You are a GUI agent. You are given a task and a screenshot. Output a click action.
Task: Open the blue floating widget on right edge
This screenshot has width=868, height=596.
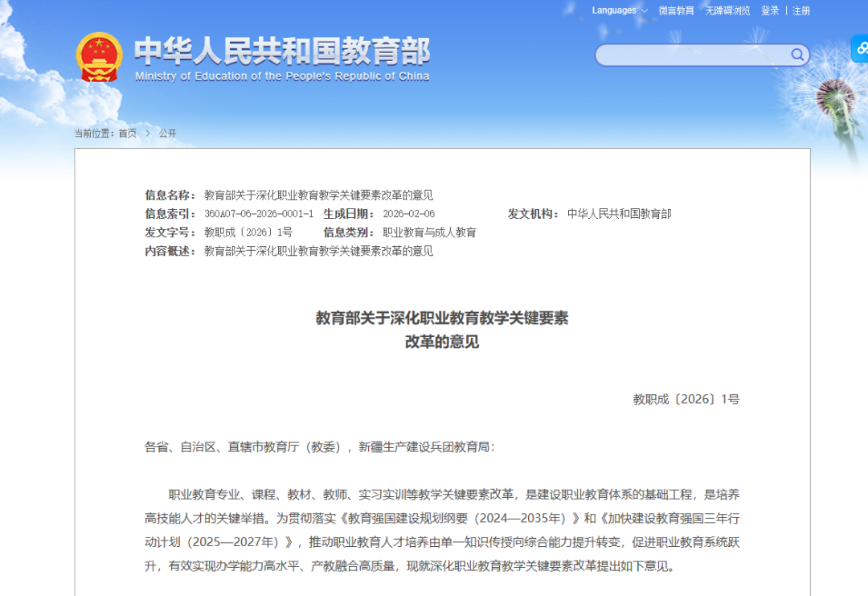[860, 49]
